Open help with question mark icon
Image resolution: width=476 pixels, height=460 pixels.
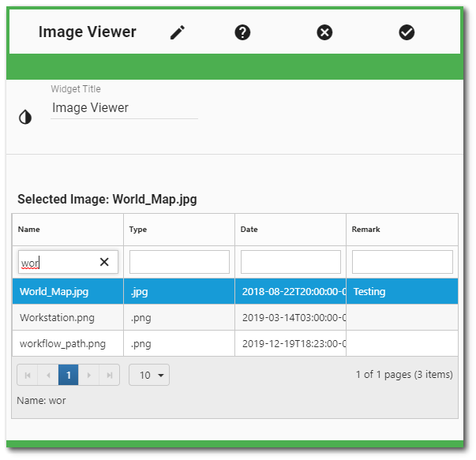[x=242, y=32]
